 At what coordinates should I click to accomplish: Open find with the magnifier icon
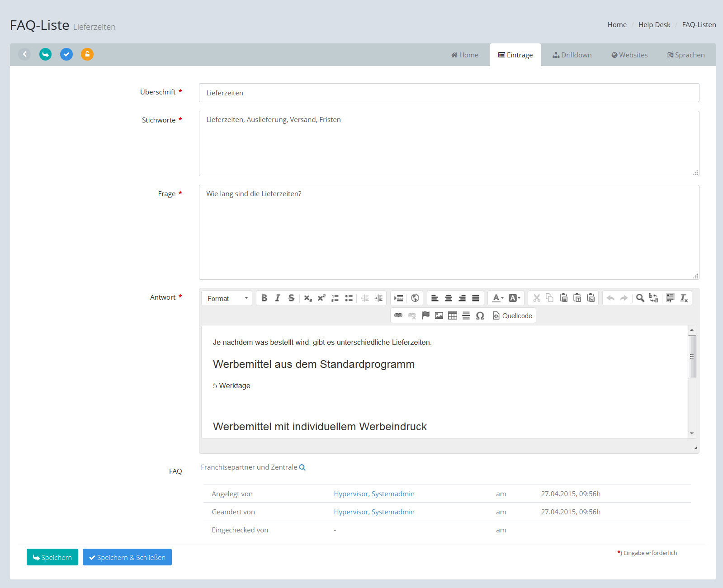(x=640, y=298)
